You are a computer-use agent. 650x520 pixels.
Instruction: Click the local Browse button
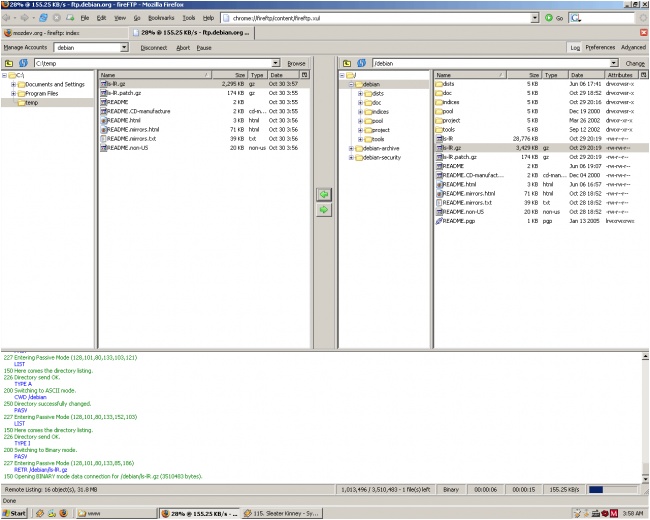coord(296,63)
